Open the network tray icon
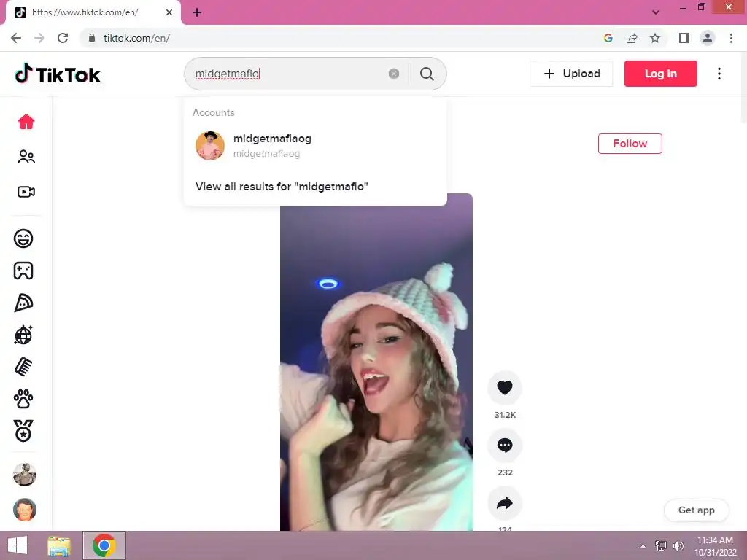This screenshot has width=747, height=560. click(x=661, y=546)
